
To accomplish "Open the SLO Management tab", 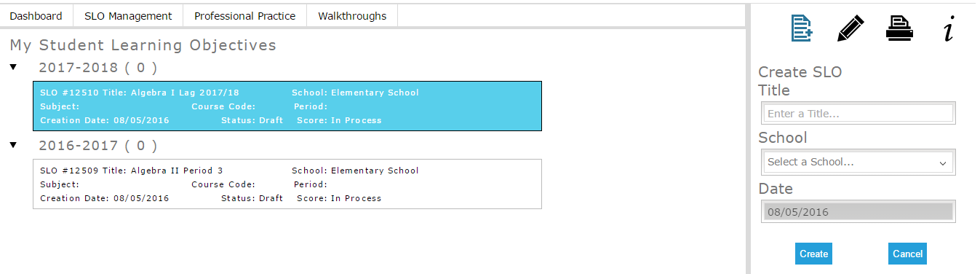I will point(128,15).
